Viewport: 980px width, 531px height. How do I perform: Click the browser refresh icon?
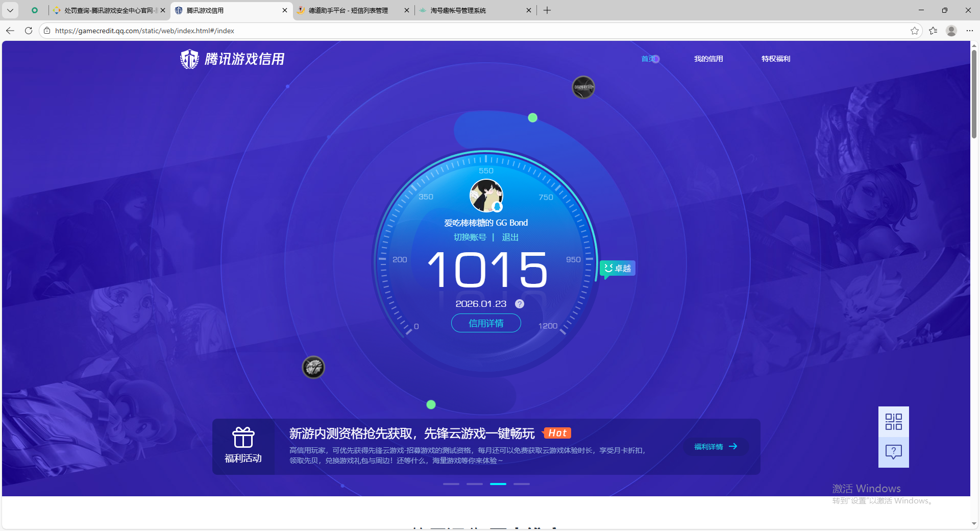click(29, 31)
